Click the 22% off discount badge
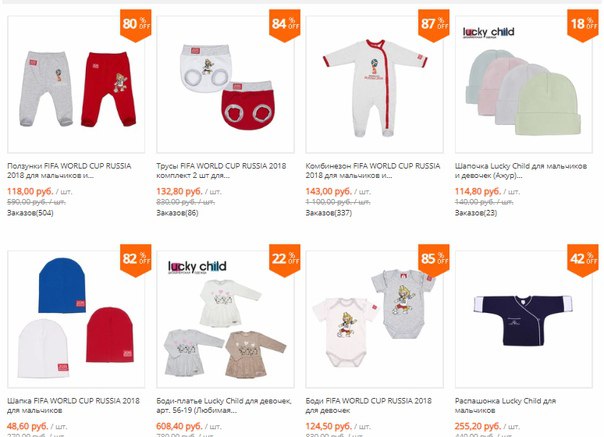The height and width of the screenshot is (437, 604). 285,261
